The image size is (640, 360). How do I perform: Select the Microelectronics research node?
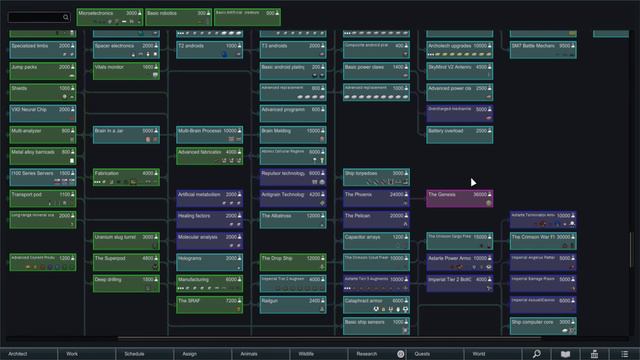pos(110,17)
